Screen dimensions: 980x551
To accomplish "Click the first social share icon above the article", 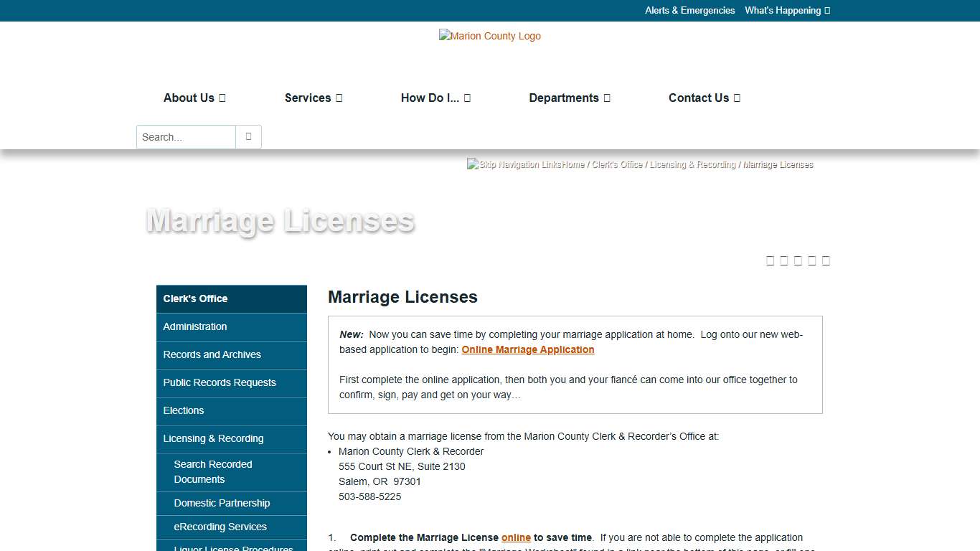I will (770, 260).
